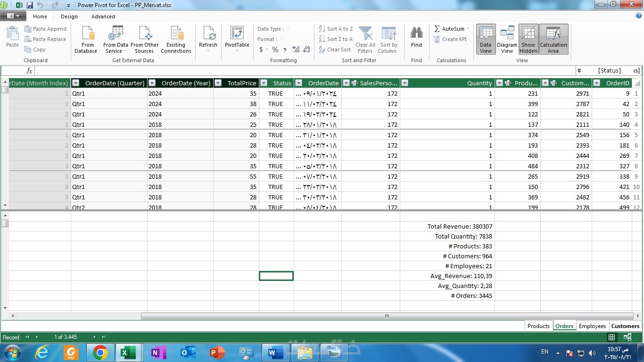Create a PivotTable from the model

(x=237, y=40)
